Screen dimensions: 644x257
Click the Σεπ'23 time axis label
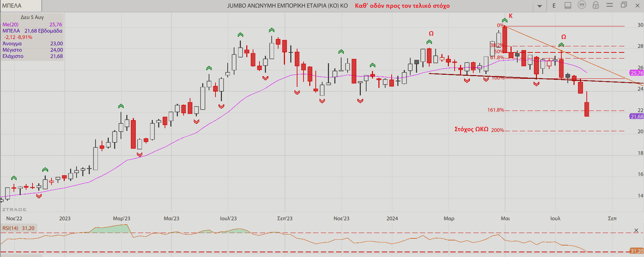coord(285,218)
